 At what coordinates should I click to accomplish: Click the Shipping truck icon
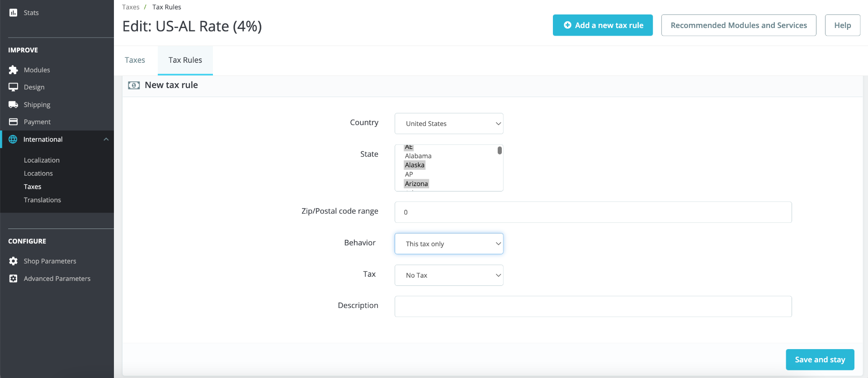pyautogui.click(x=13, y=105)
